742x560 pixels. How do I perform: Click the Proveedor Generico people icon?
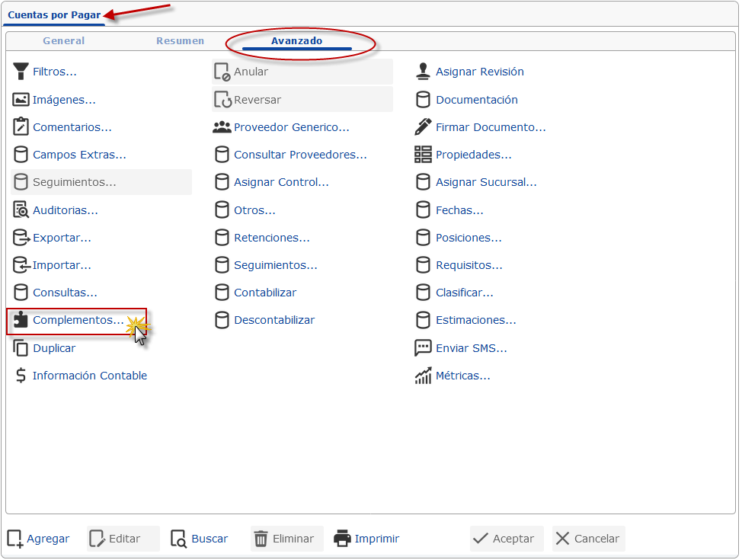click(x=222, y=127)
